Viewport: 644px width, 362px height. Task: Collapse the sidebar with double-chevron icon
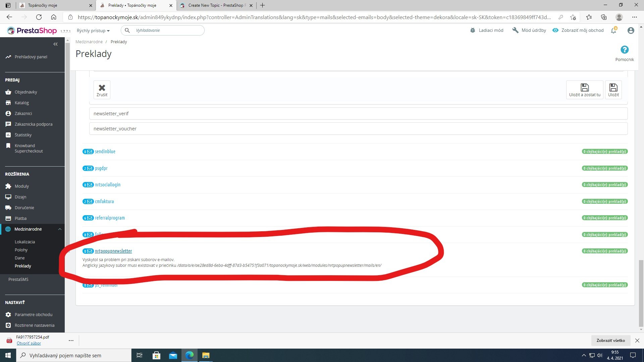(x=55, y=44)
